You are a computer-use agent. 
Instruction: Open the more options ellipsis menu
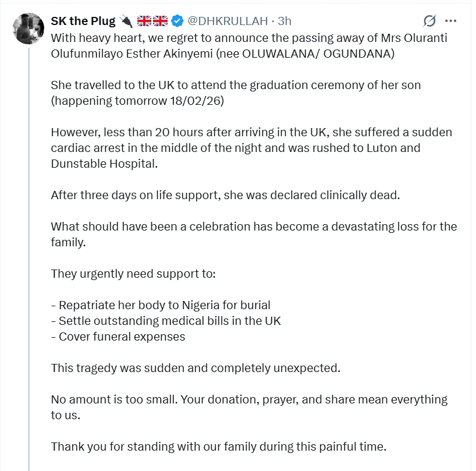(451, 21)
